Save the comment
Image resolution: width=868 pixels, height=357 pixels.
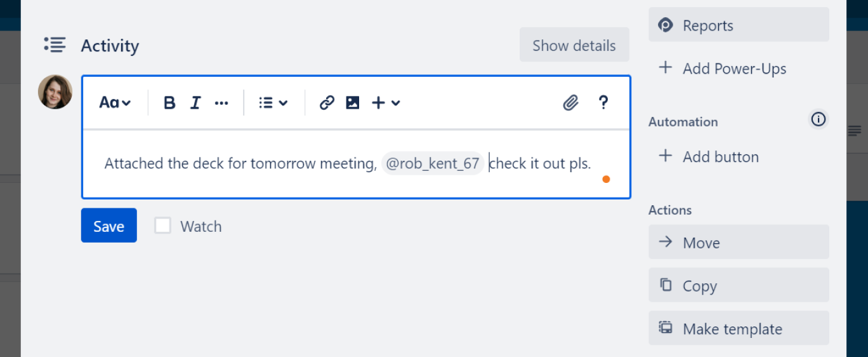pyautogui.click(x=109, y=226)
